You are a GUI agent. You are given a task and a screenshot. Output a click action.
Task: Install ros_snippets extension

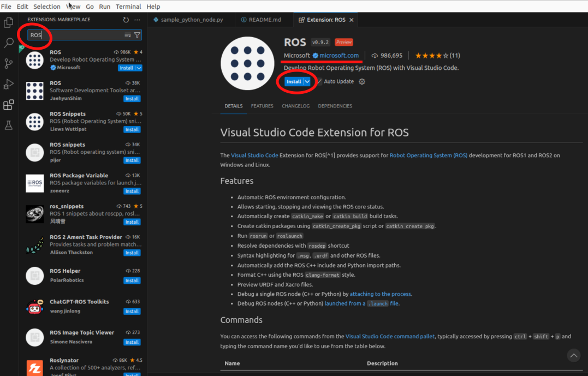[132, 222]
